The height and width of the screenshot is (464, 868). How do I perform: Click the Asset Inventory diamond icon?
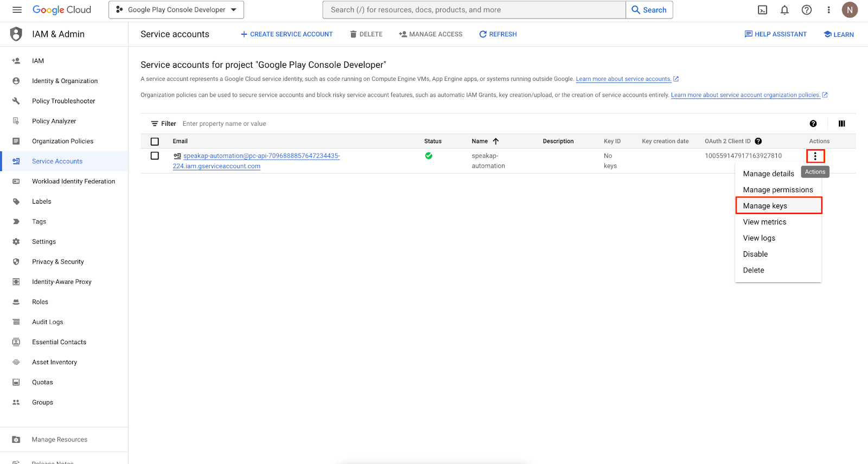[x=16, y=362]
